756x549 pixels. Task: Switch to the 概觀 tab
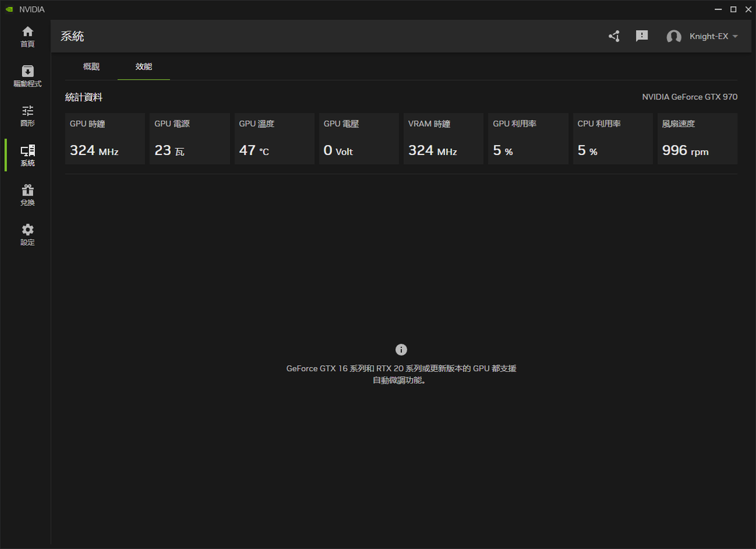coord(91,67)
